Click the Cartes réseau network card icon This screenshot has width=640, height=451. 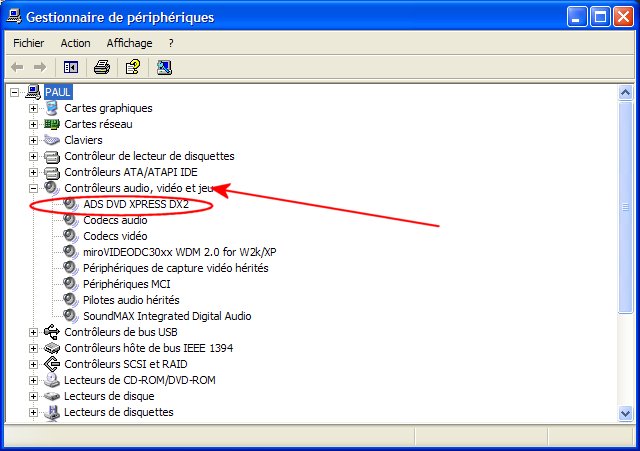click(52, 124)
